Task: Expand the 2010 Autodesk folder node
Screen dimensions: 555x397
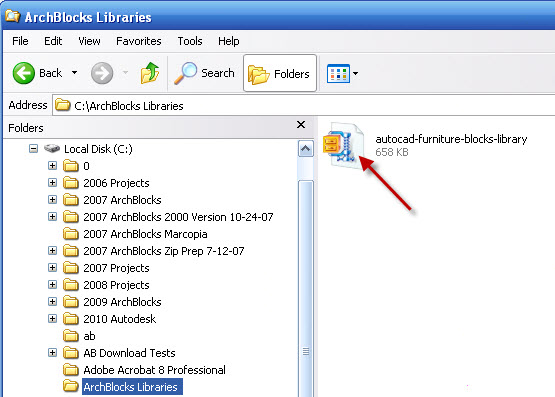Action: pos(52,318)
